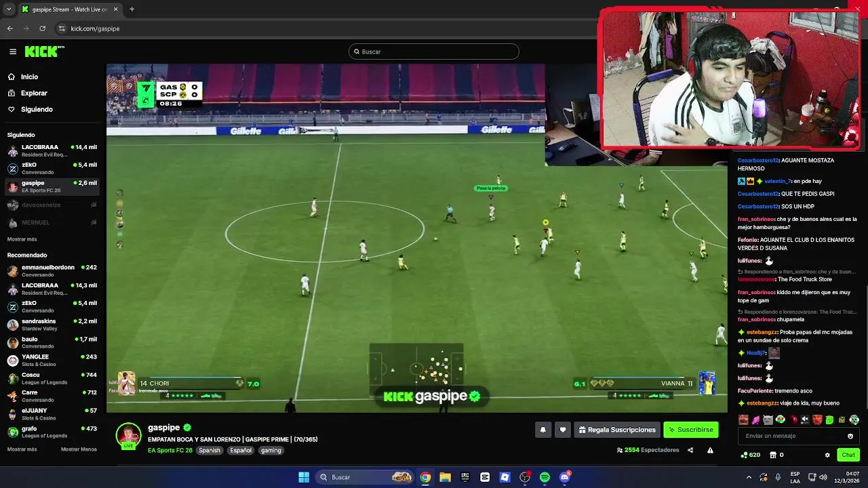
Task: Click the address bar URL kick.com/gaspipe
Action: click(95, 28)
